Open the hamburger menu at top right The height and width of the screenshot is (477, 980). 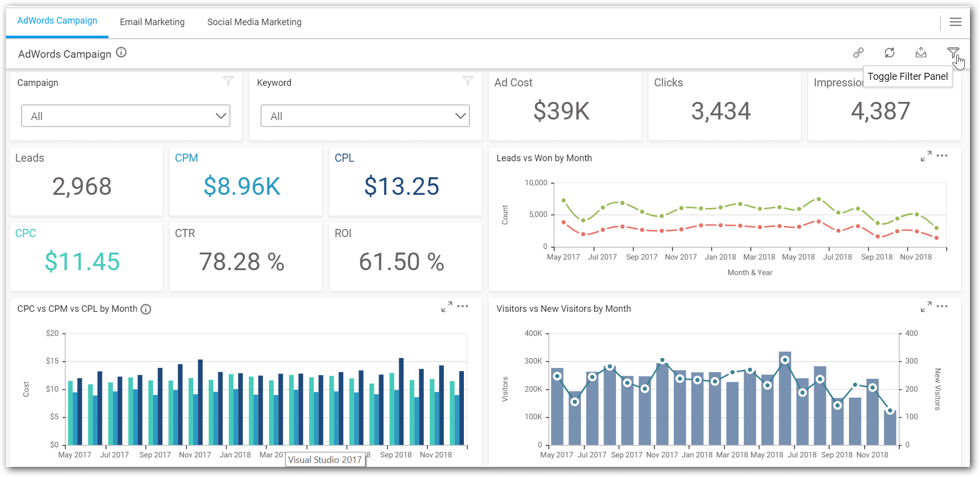[955, 22]
